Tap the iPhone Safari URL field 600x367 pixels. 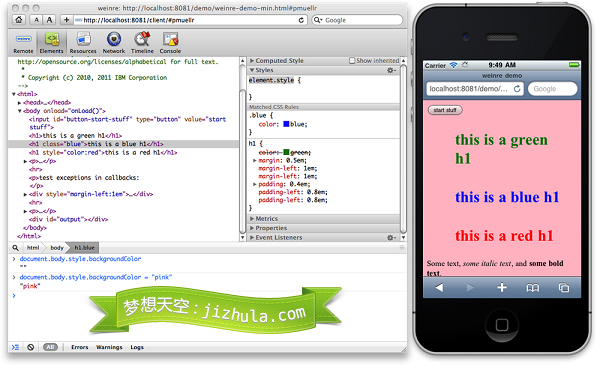tap(474, 89)
